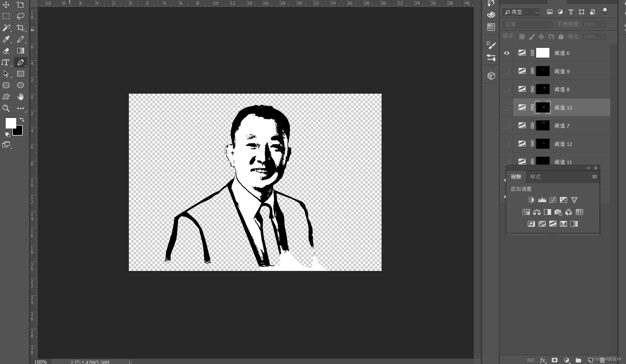Select the Gradient tool

(x=20, y=51)
